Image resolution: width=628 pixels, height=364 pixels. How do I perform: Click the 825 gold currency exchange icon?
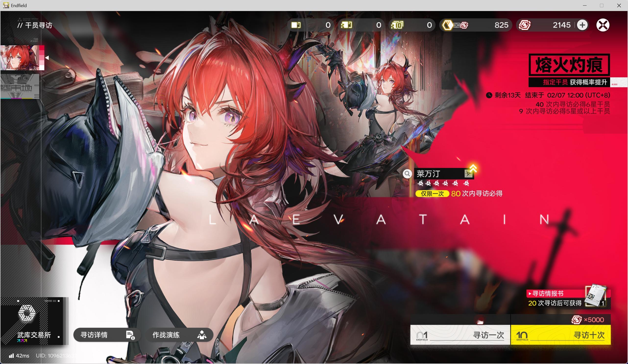[448, 25]
